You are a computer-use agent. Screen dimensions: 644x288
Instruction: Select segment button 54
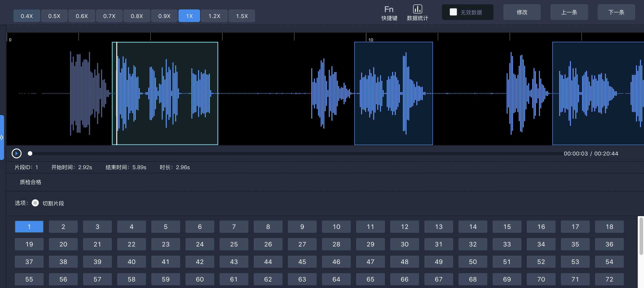609,262
